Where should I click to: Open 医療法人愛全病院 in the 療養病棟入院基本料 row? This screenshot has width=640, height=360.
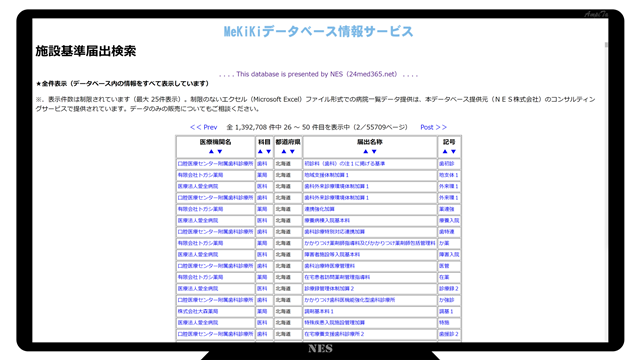(198, 220)
